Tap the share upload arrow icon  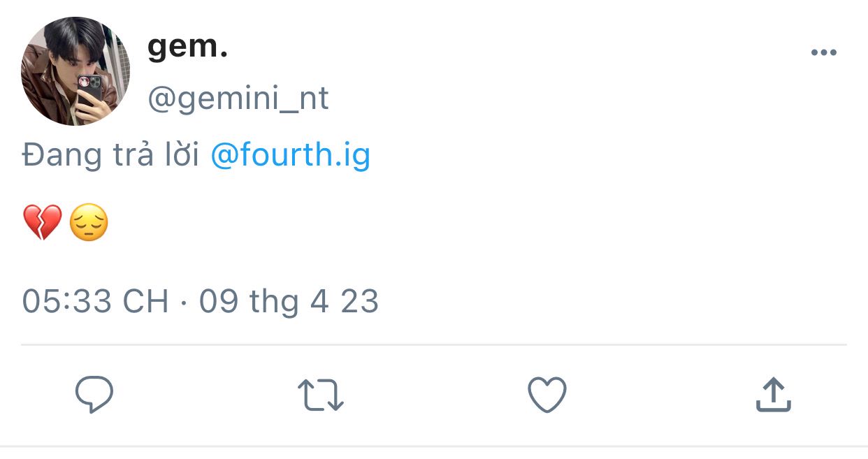774,395
